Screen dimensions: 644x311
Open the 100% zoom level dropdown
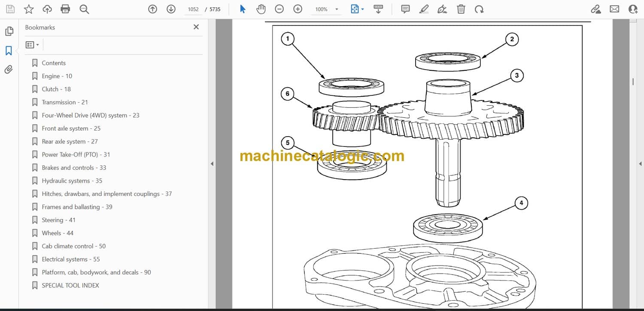tap(327, 9)
